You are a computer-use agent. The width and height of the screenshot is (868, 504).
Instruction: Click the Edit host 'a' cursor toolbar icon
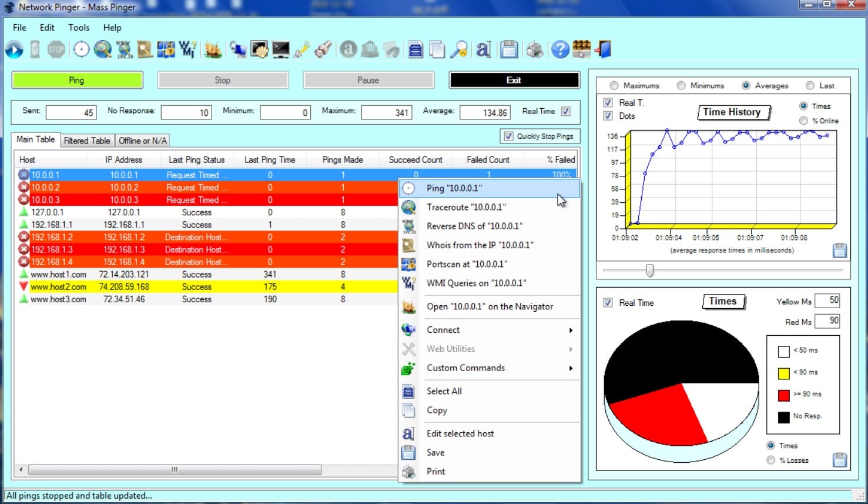tap(483, 50)
